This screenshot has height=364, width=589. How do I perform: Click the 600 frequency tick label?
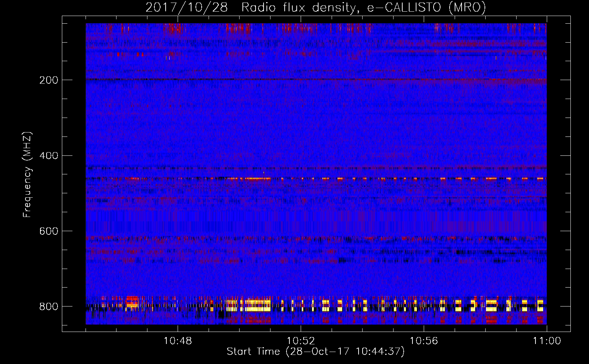pos(48,232)
